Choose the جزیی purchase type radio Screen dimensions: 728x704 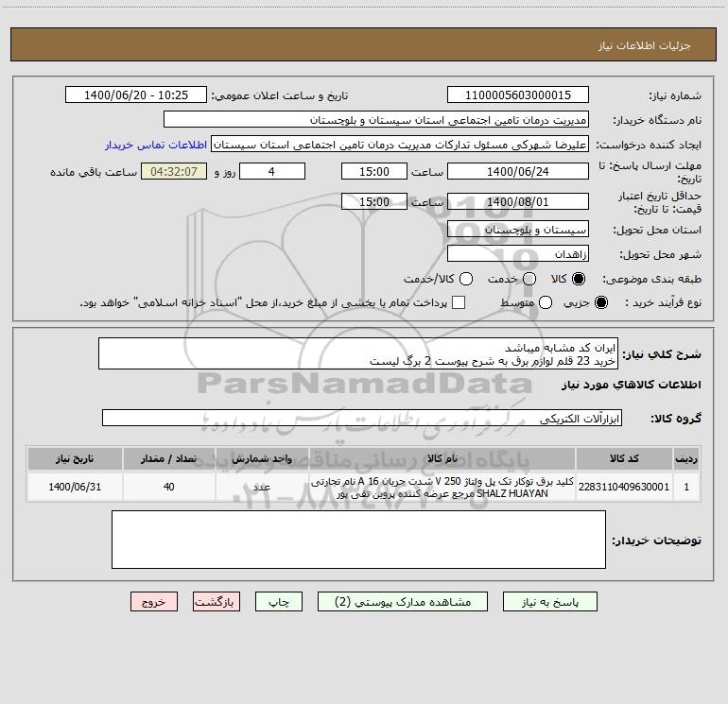(x=601, y=302)
